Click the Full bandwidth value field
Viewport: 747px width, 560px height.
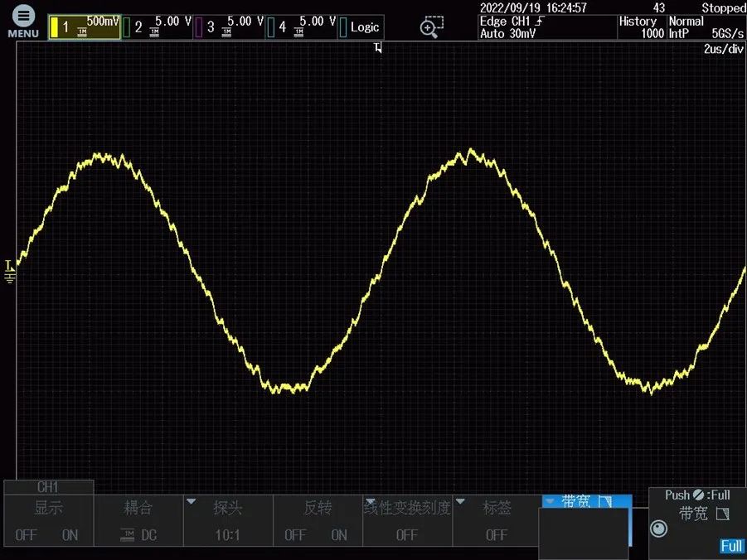[730, 546]
